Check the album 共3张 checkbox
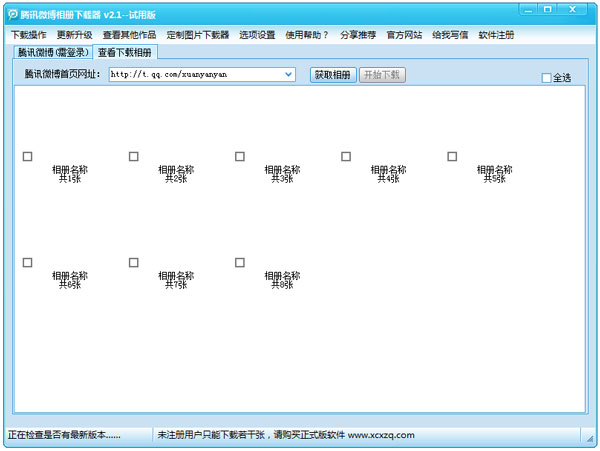This screenshot has height=451, width=600. pyautogui.click(x=240, y=156)
